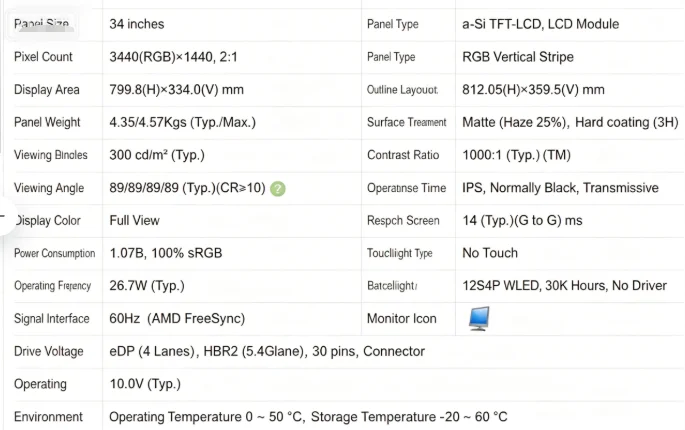Select the 12S4P WLED backlight value
Screen dimensions: 685x430
[564, 286]
